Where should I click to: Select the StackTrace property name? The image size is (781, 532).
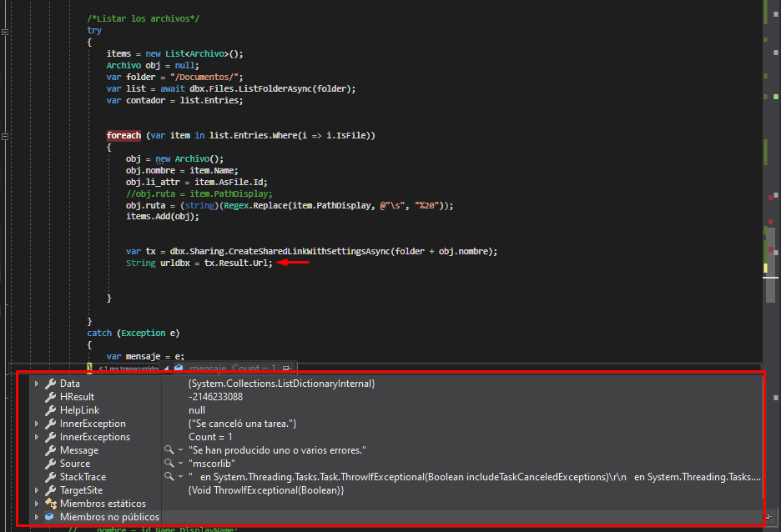click(83, 477)
